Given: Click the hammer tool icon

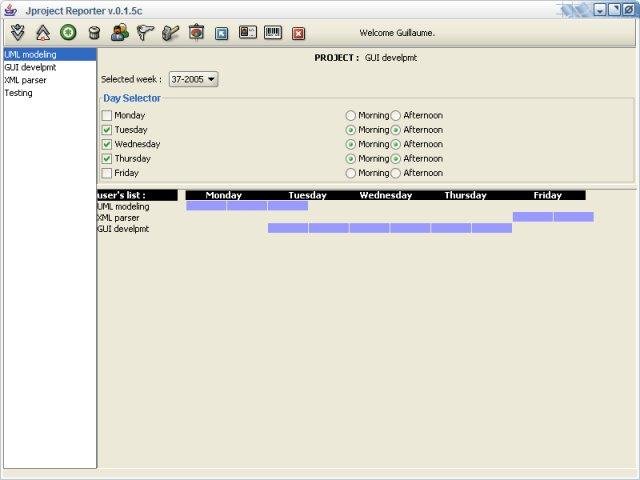Looking at the screenshot, I should tap(171, 33).
